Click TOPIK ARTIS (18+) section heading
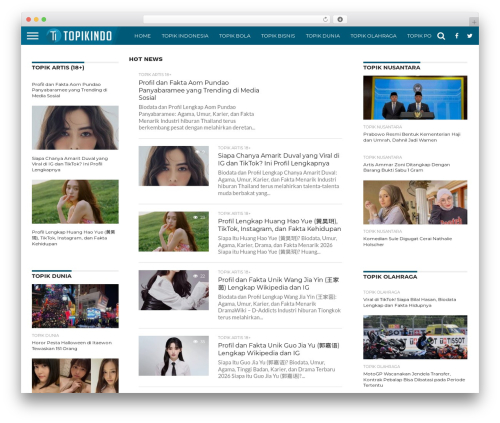 pos(58,68)
